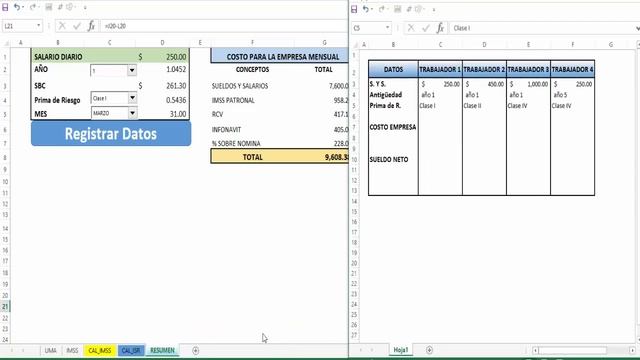Select the SBC value 261.30 cell
This screenshot has height=360, width=640.
(x=162, y=86)
